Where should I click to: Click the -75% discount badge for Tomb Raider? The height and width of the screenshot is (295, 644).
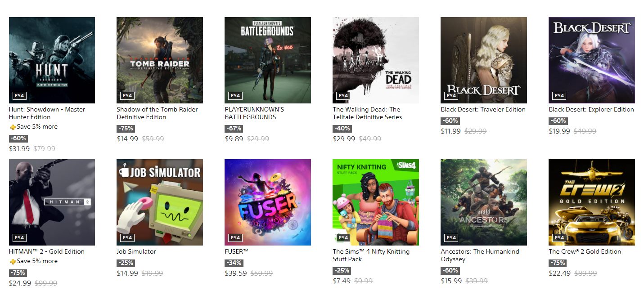[126, 129]
